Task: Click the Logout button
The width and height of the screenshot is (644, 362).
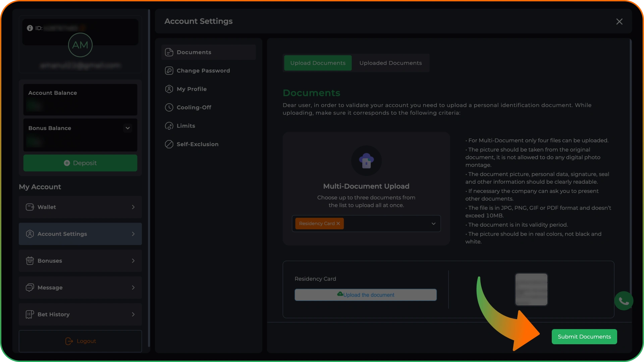Action: pyautogui.click(x=80, y=341)
